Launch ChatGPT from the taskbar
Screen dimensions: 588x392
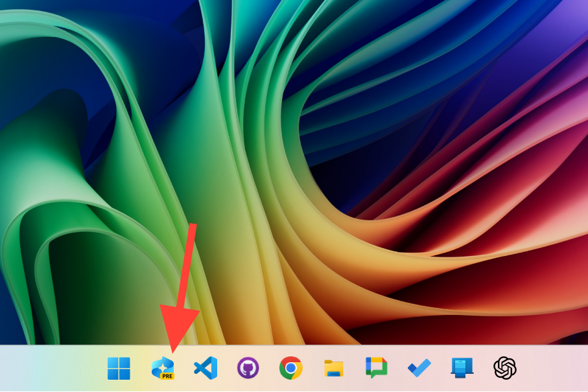pos(505,368)
